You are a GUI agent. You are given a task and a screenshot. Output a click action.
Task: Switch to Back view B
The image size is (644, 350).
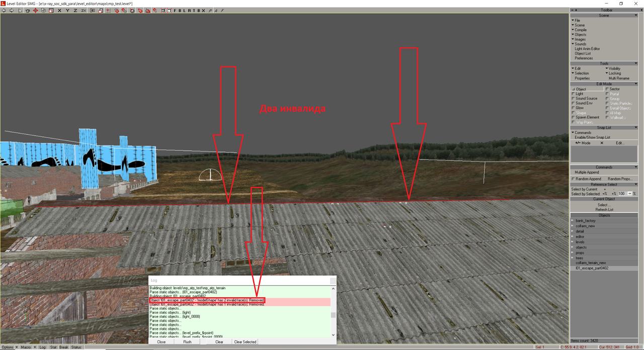[x=180, y=11]
